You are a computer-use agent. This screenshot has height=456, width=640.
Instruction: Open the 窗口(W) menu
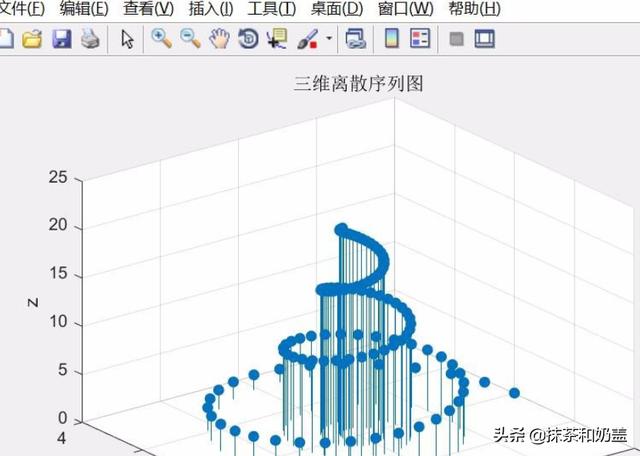click(406, 8)
